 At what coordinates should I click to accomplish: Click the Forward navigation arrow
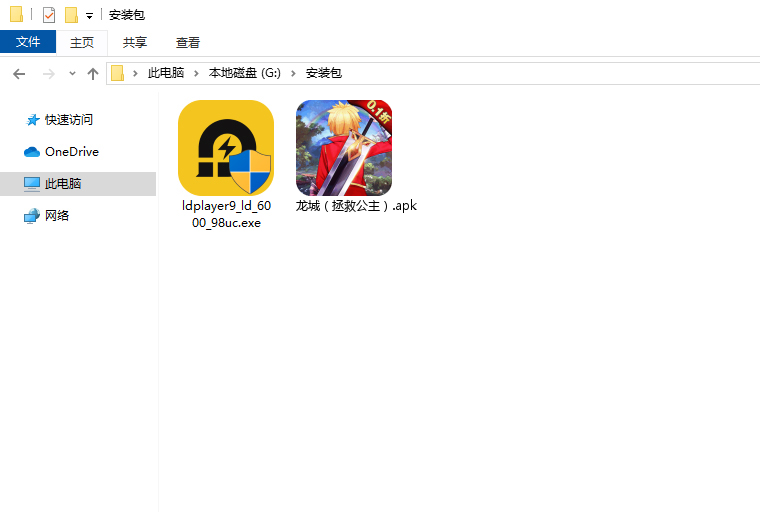point(48,73)
